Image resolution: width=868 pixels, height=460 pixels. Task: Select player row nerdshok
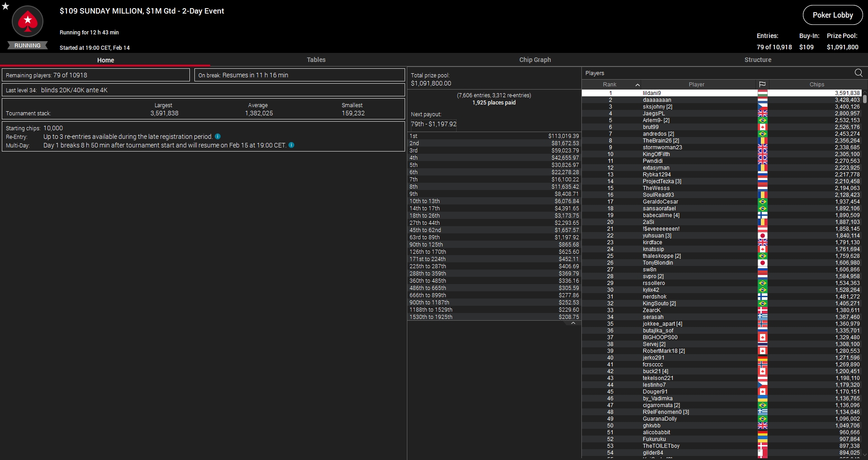(x=722, y=297)
